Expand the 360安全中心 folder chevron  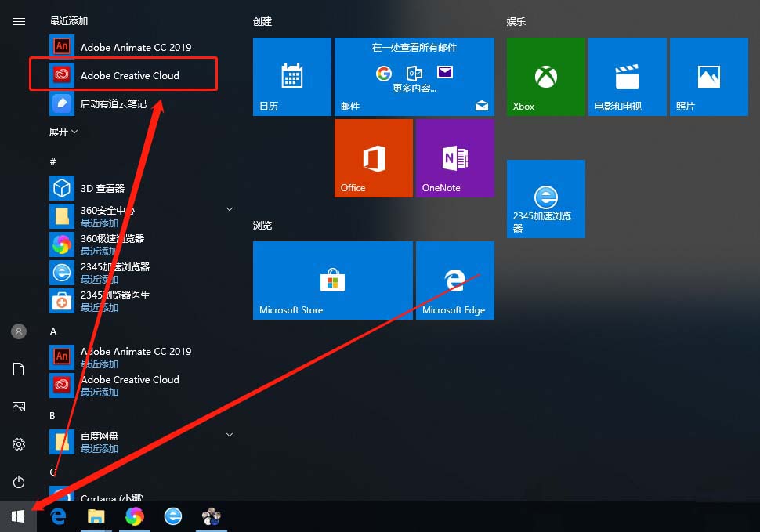click(x=230, y=209)
